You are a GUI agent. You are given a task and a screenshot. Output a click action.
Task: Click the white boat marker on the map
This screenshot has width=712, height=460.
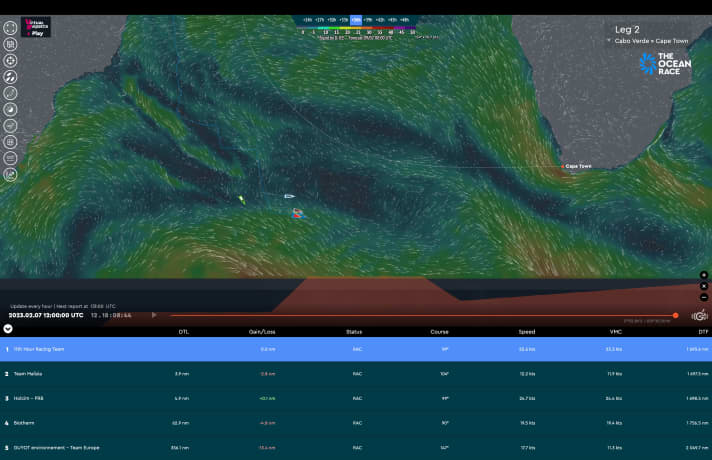click(x=289, y=196)
